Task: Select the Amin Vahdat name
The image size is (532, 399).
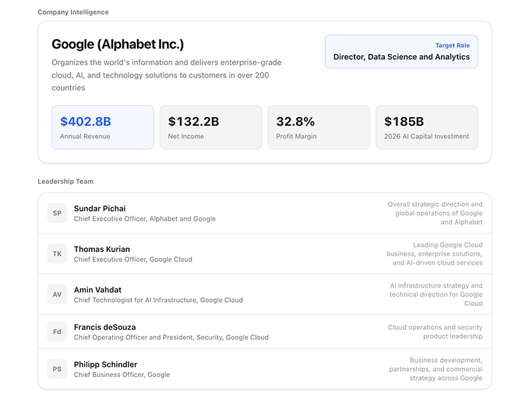Action: (x=98, y=290)
